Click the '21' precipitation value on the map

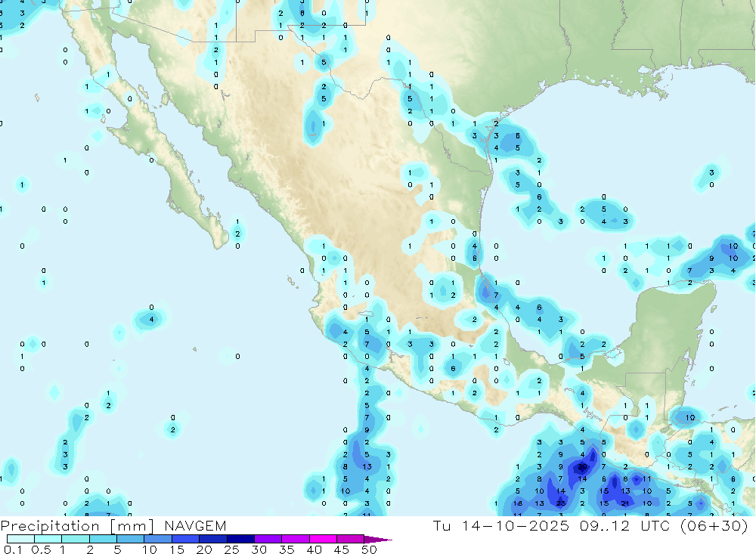[x=625, y=503]
